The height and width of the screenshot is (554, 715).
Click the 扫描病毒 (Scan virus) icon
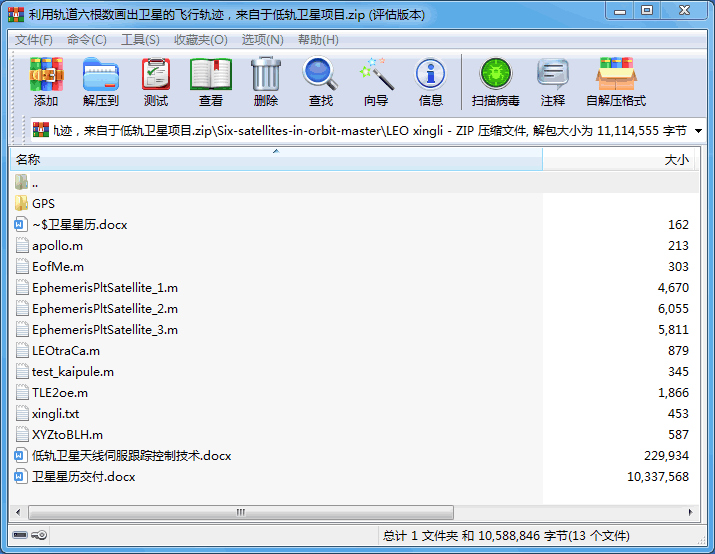pyautogui.click(x=496, y=73)
